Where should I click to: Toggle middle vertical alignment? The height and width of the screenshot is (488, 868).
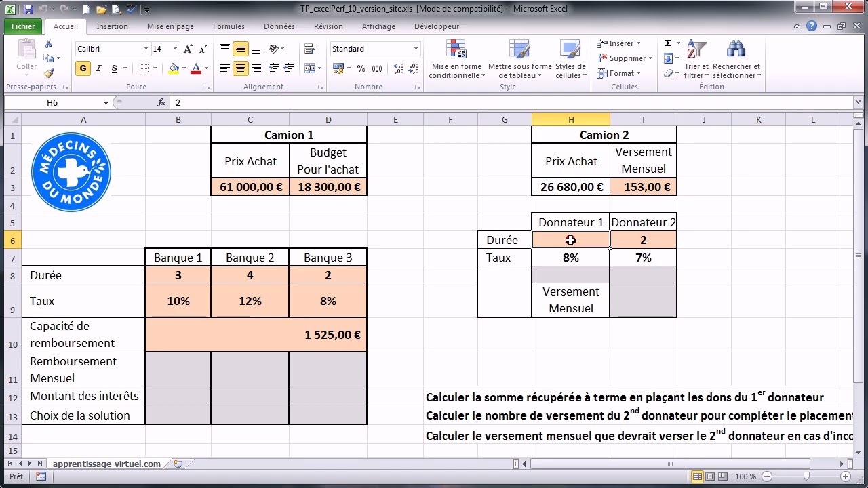(240, 49)
